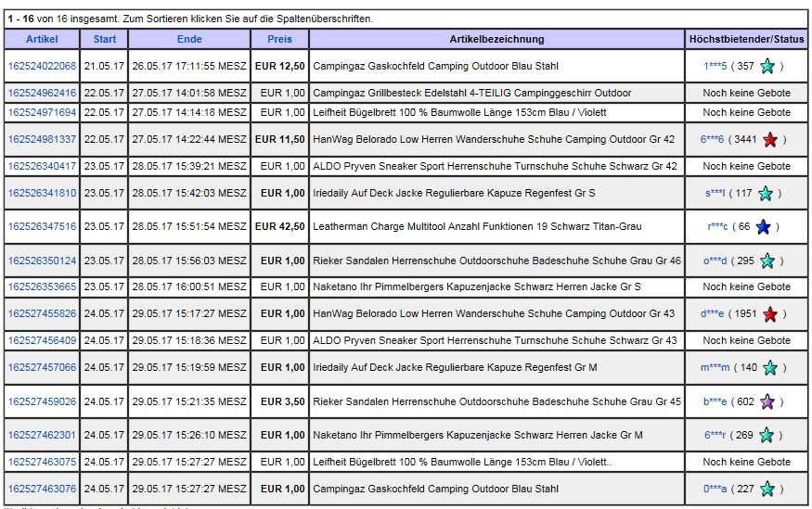The image size is (812, 509).
Task: View bidder profile r***c
Action: click(717, 226)
